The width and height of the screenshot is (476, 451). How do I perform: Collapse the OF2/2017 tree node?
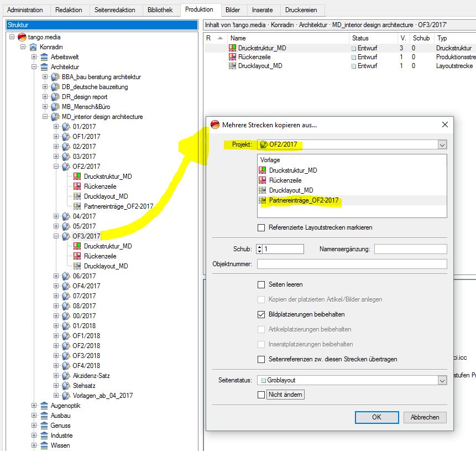[x=56, y=167]
